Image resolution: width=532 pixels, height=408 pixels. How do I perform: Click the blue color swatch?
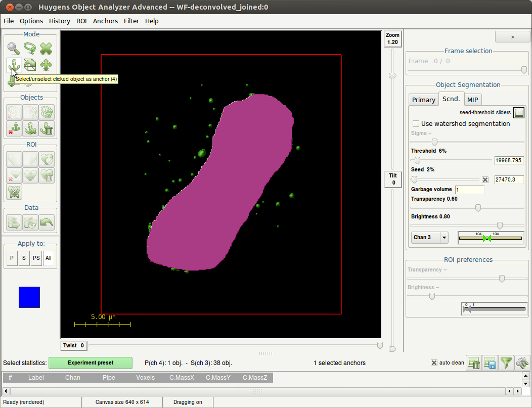click(x=29, y=297)
